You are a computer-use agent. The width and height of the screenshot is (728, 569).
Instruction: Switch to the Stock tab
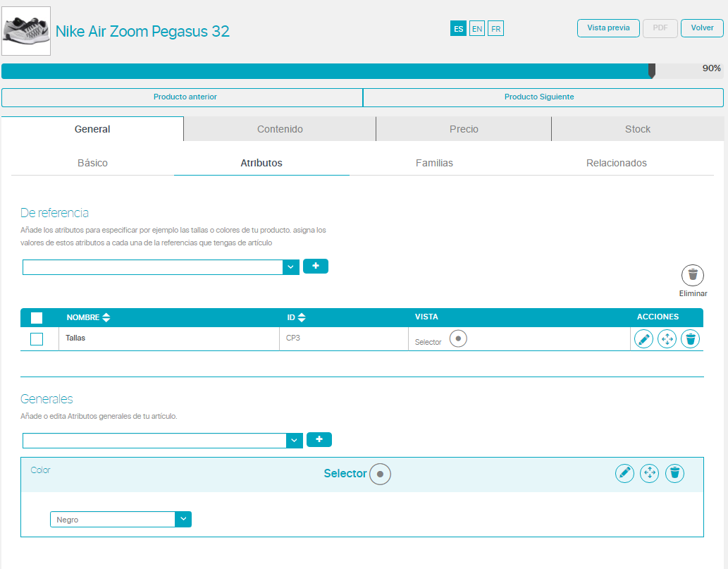point(638,129)
